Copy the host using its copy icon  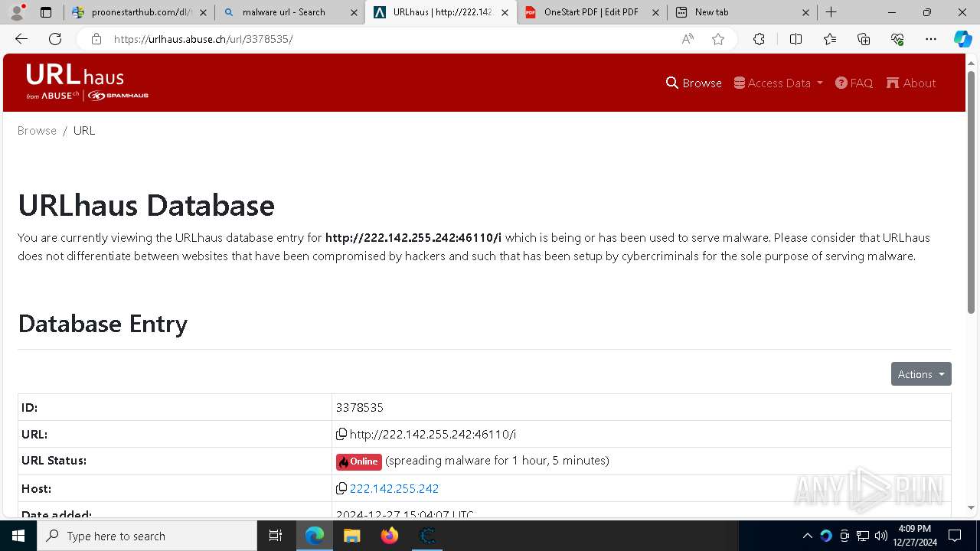pos(341,488)
